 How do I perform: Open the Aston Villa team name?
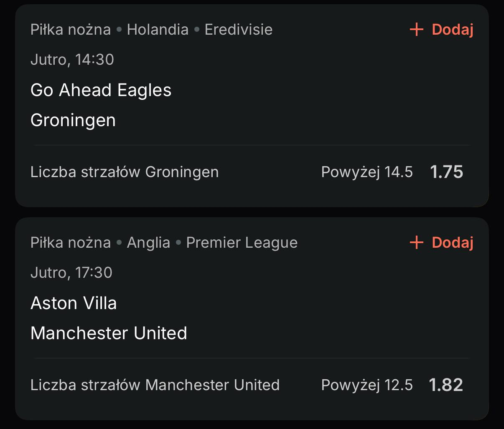[74, 303]
